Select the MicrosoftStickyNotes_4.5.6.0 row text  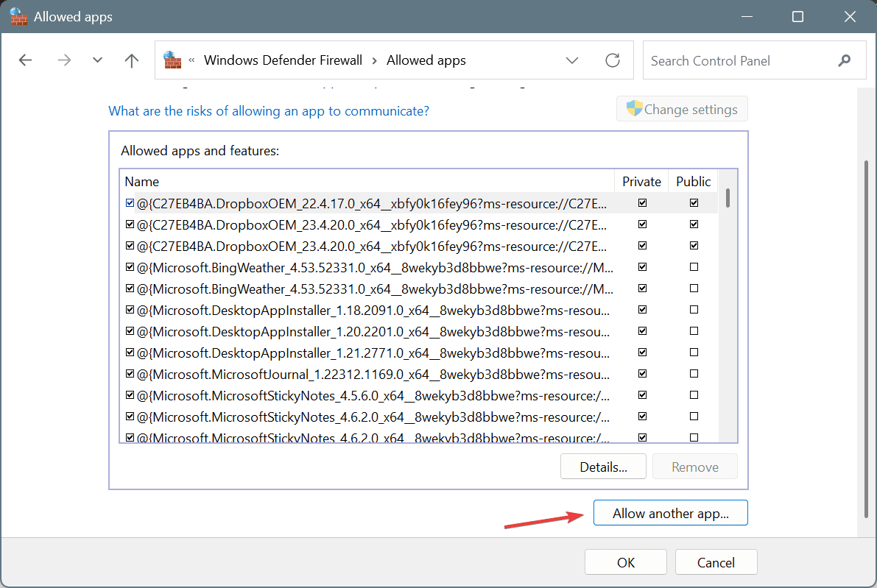(x=373, y=396)
